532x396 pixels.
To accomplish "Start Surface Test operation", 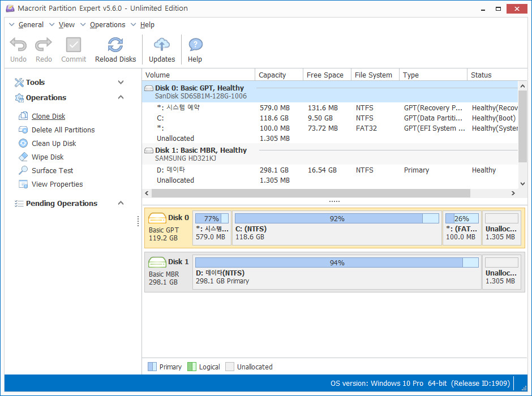I will [x=52, y=170].
